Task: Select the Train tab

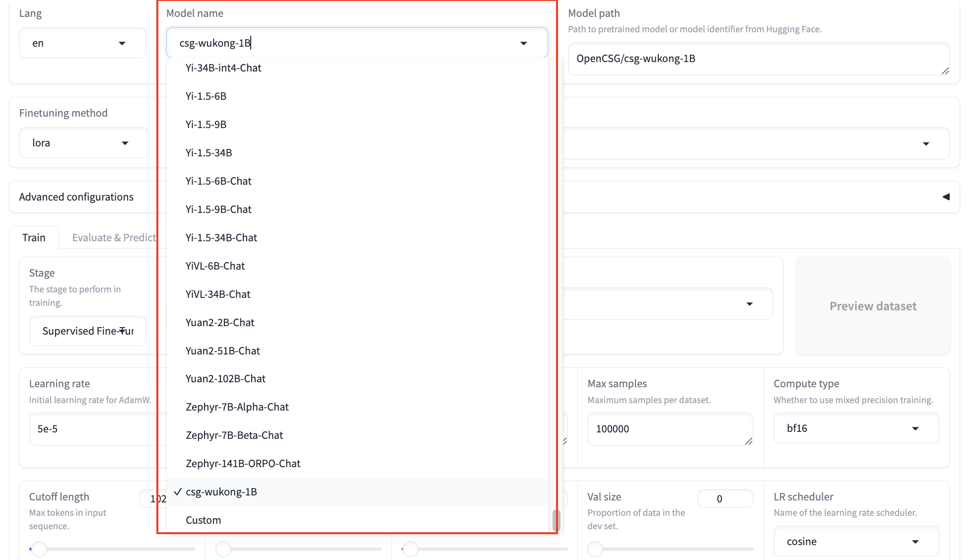Action: click(x=34, y=238)
